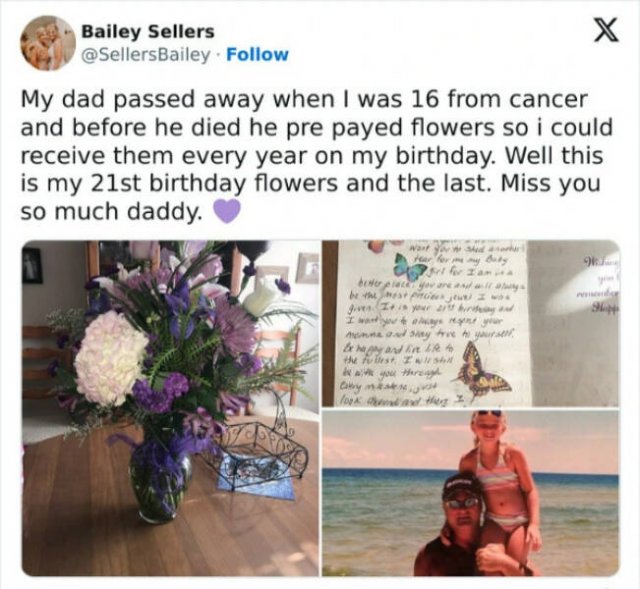The height and width of the screenshot is (589, 640).
Task: Click the white hydrangea in the bouquet
Action: [110, 358]
